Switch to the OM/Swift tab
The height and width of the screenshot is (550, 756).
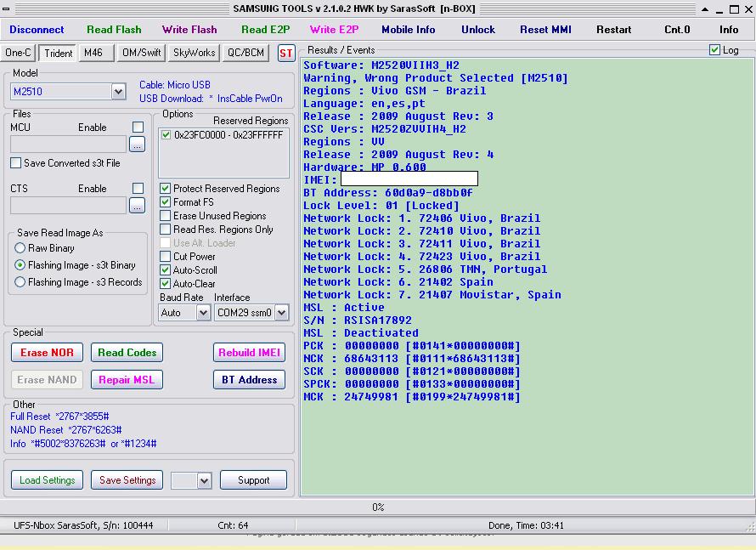click(x=142, y=53)
